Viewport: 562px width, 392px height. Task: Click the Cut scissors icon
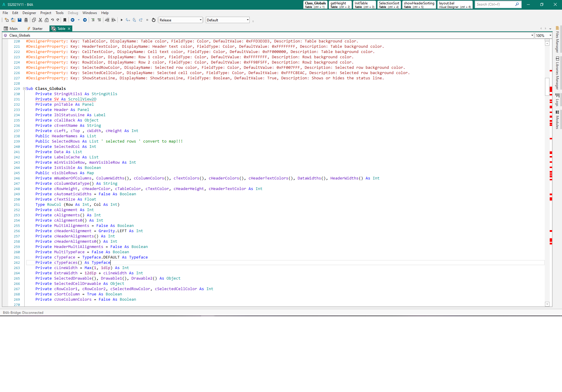pos(40,20)
